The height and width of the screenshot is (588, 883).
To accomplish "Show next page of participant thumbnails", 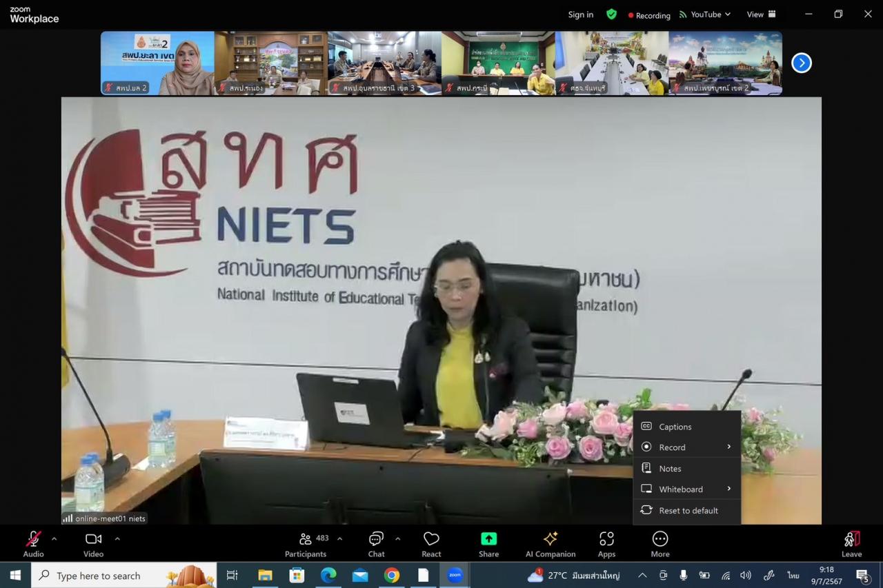I will (x=801, y=63).
